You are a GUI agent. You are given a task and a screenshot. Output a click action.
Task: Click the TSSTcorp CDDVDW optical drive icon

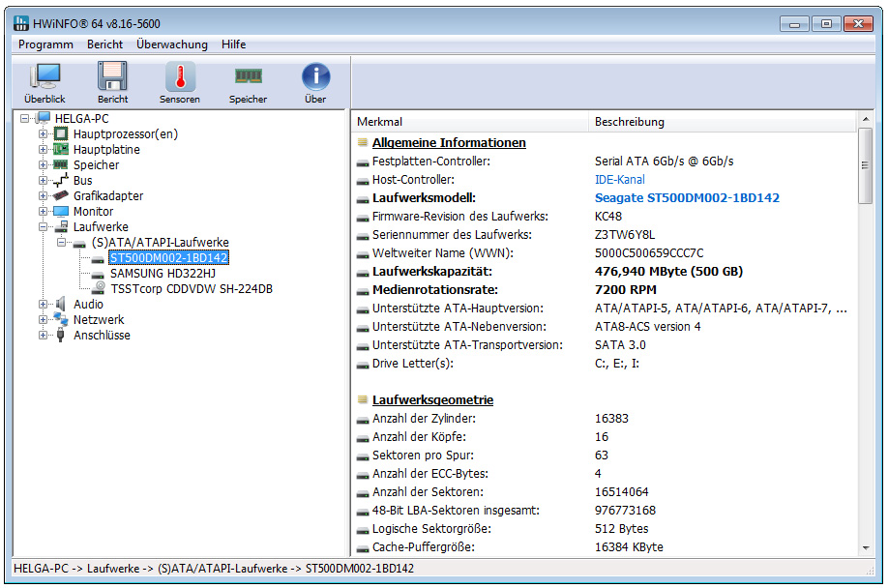pyautogui.click(x=100, y=289)
